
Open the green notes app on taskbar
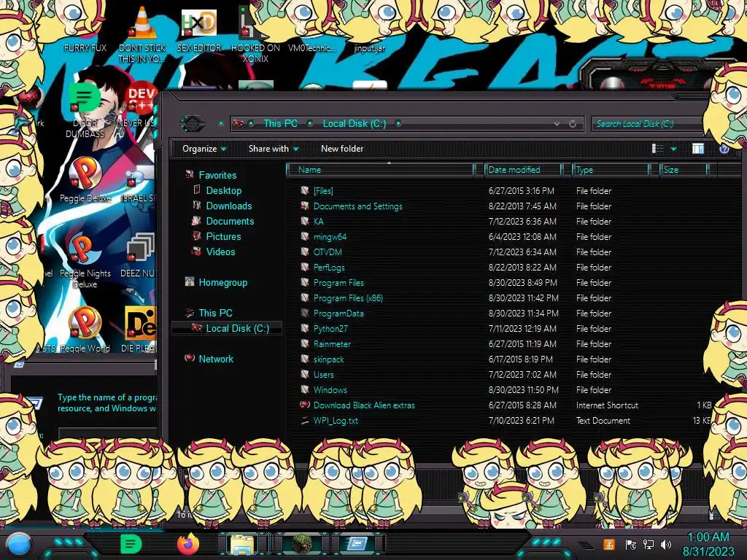tap(131, 544)
